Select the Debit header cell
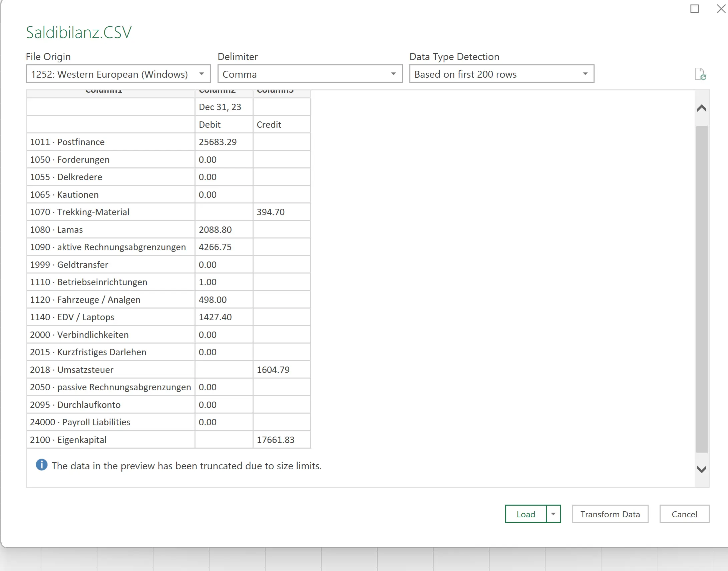This screenshot has width=728, height=571. [210, 124]
